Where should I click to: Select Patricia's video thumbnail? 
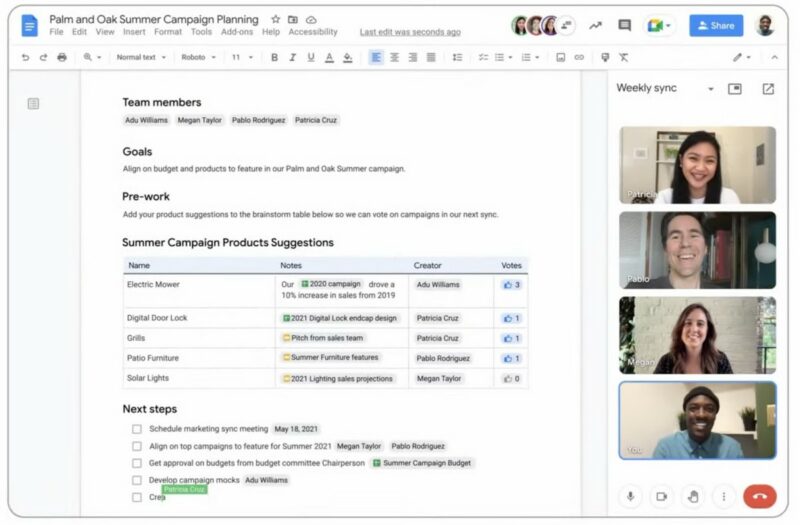pos(697,165)
